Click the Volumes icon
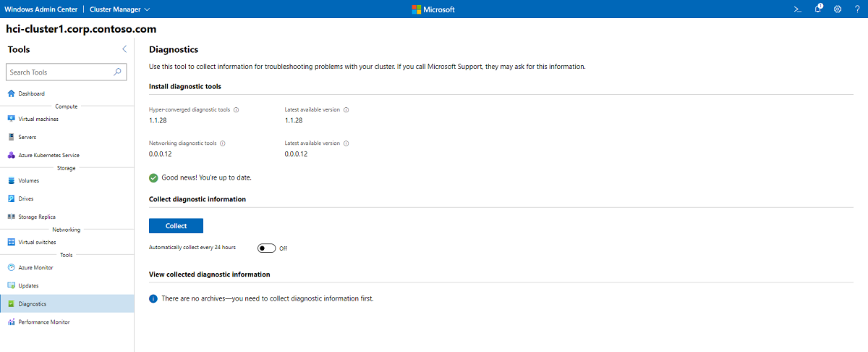 tap(11, 180)
